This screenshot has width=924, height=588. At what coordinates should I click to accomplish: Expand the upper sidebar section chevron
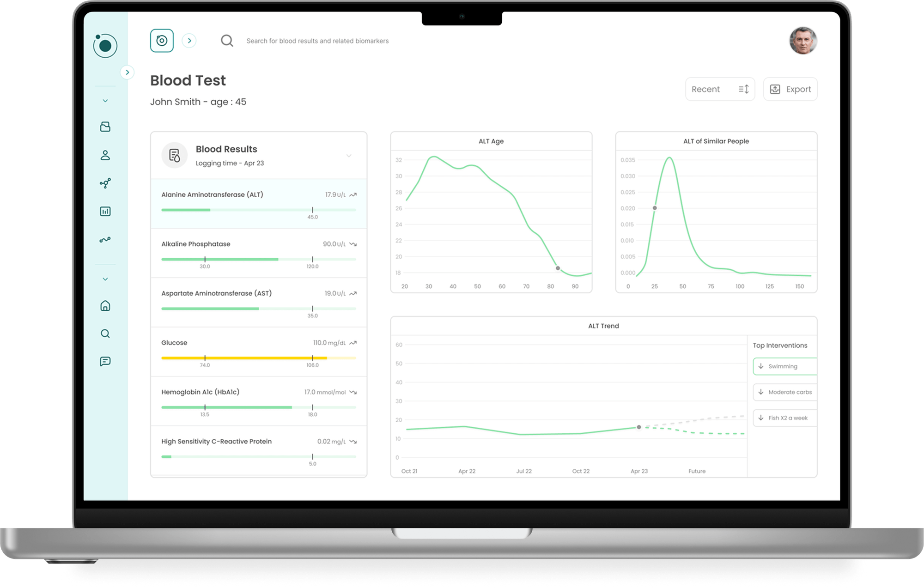105,101
